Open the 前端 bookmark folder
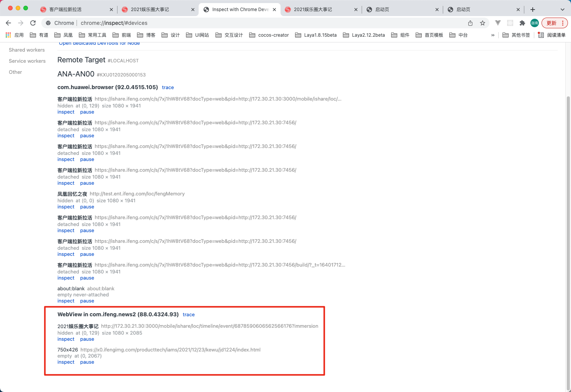 (x=122, y=35)
